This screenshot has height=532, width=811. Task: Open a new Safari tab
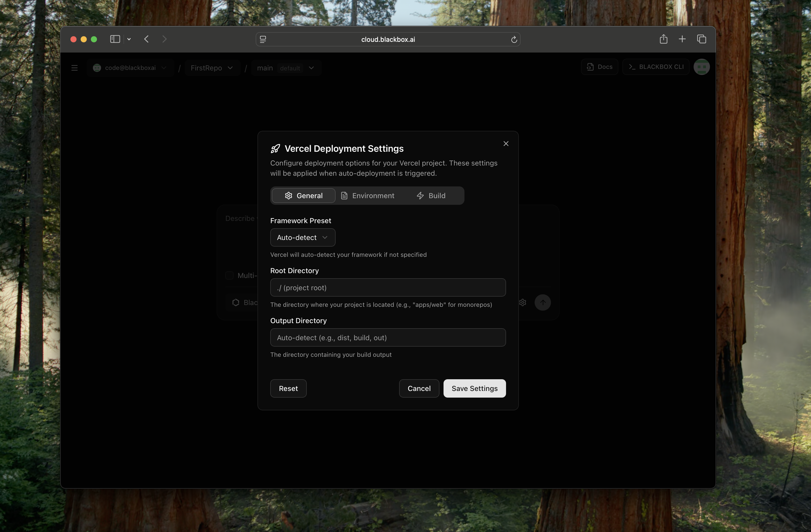pos(682,39)
